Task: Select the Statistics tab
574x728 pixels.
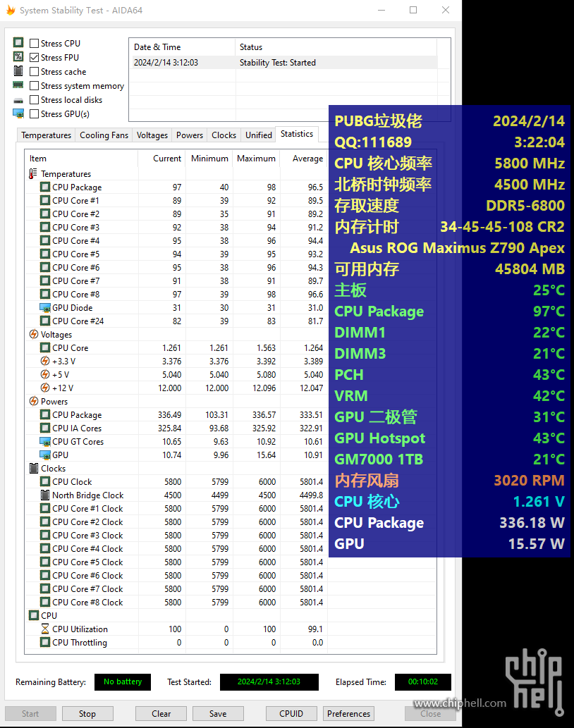Action: click(297, 134)
